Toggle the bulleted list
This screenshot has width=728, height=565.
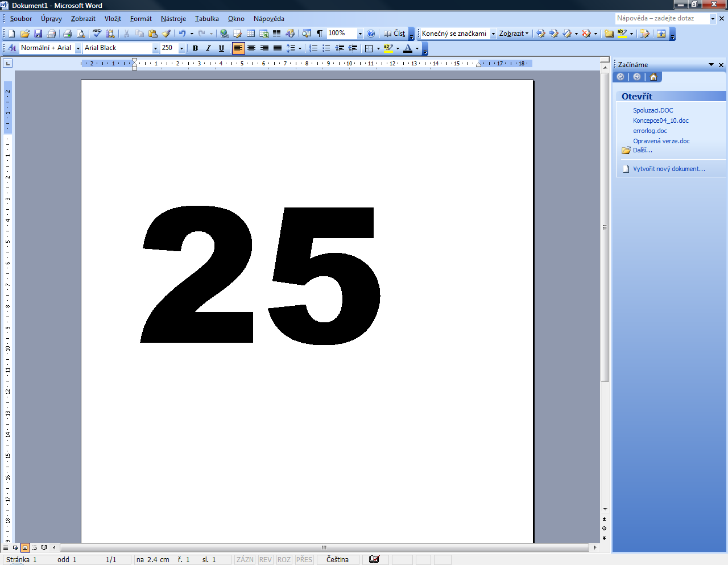[326, 48]
